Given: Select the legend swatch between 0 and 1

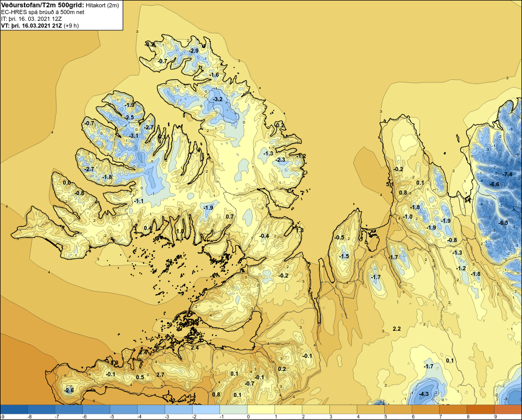Looking at the screenshot, I should tap(260, 409).
